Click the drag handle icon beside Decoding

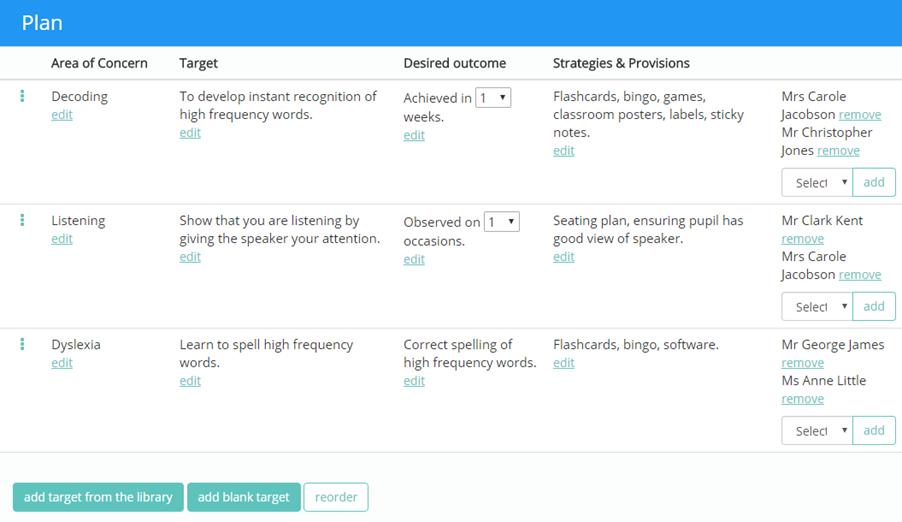(x=22, y=97)
